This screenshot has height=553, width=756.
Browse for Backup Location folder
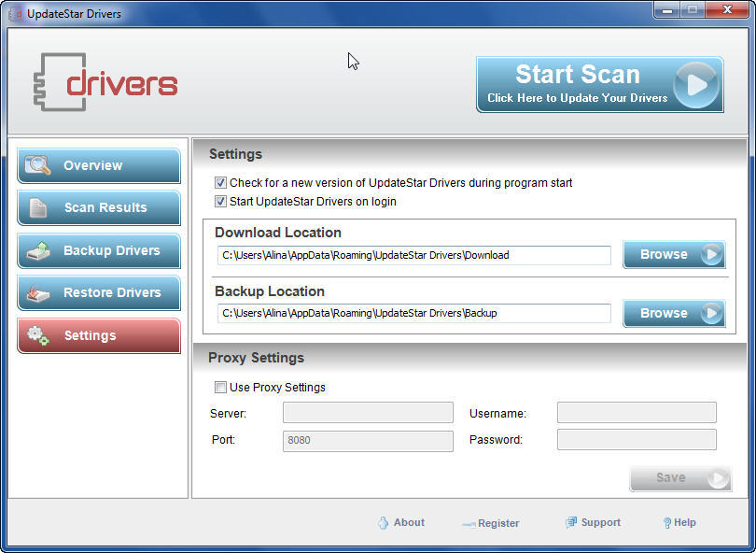tap(674, 313)
